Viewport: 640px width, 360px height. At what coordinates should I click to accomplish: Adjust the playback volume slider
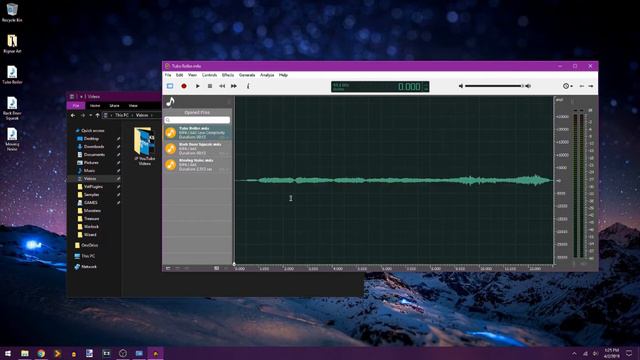(x=494, y=86)
